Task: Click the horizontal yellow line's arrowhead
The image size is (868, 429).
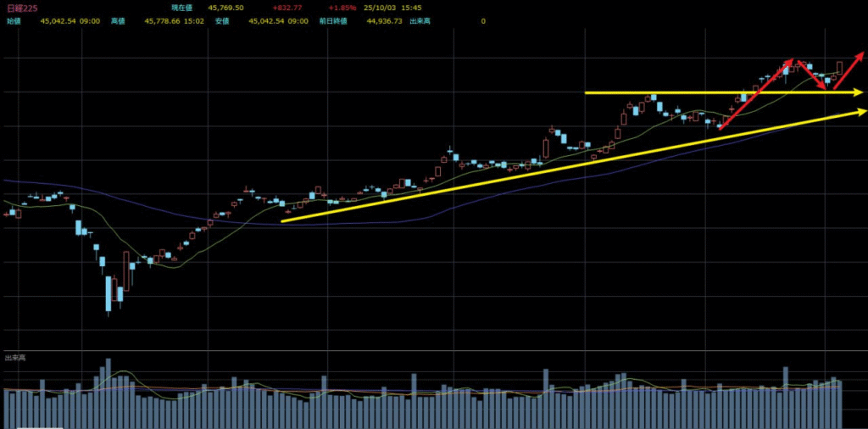Action: tap(859, 92)
